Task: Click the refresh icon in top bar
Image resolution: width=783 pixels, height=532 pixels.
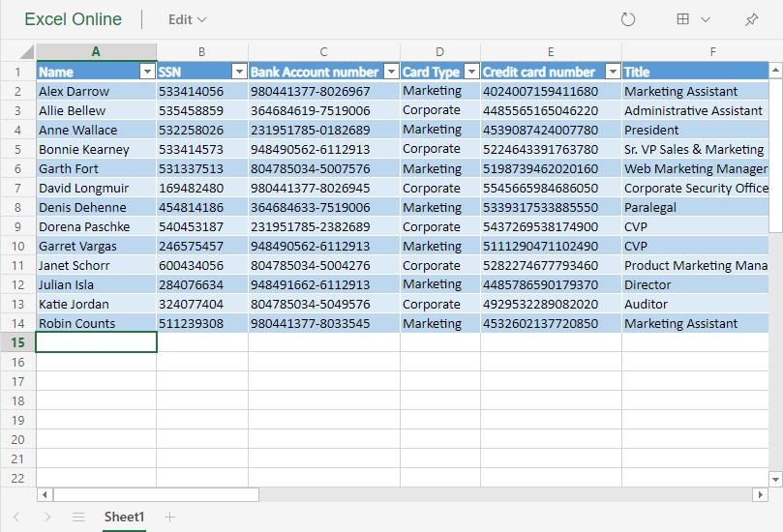Action: [628, 19]
